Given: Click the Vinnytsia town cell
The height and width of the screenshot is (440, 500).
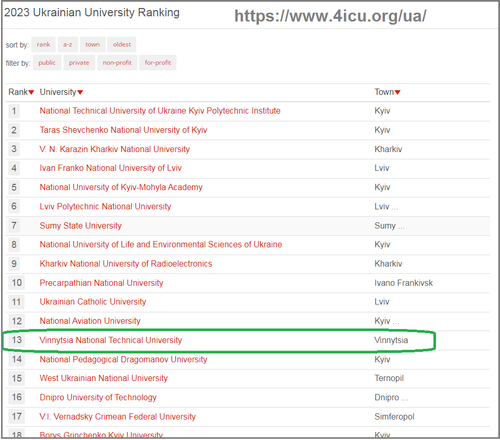Looking at the screenshot, I should coord(391,340).
